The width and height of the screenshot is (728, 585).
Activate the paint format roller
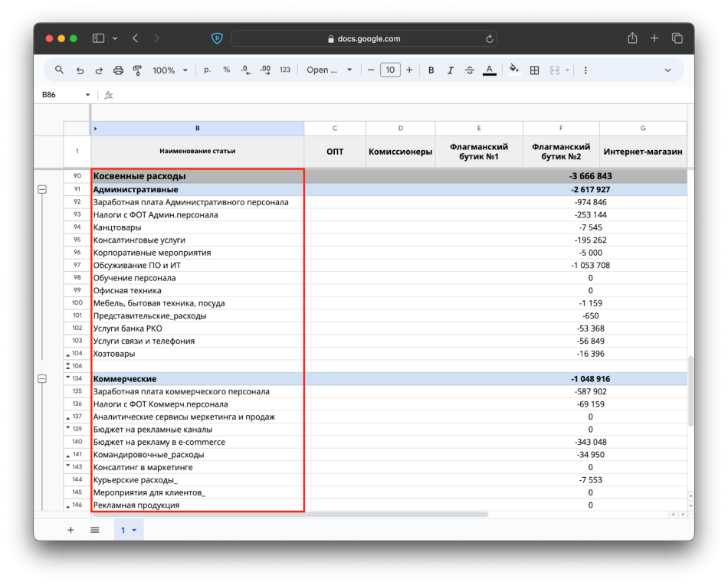point(137,70)
